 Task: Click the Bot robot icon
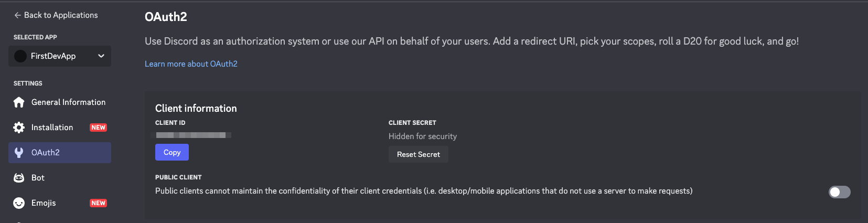[19, 178]
